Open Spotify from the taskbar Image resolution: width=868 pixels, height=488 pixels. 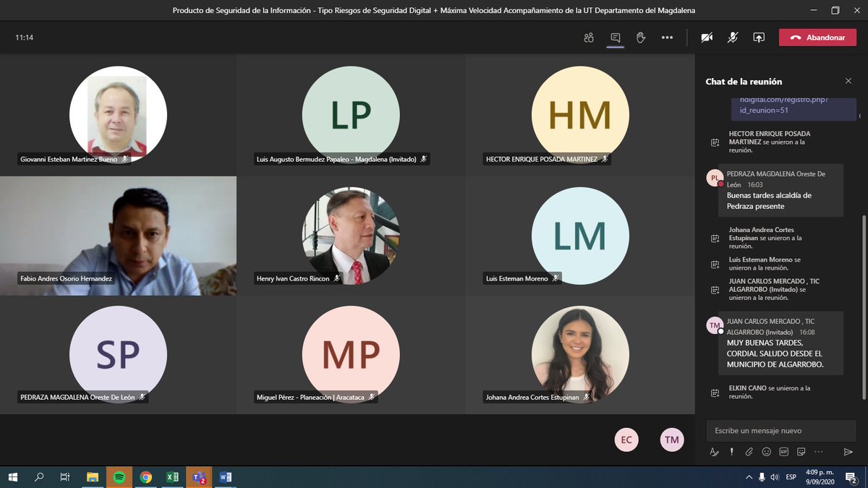click(119, 477)
